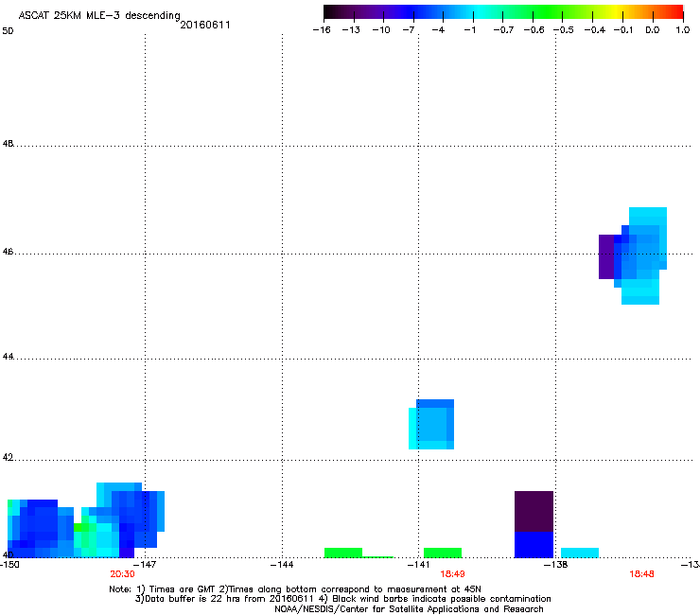This screenshot has height=615, width=700.
Task: Click the color bar label -0.6
Action: tap(534, 30)
